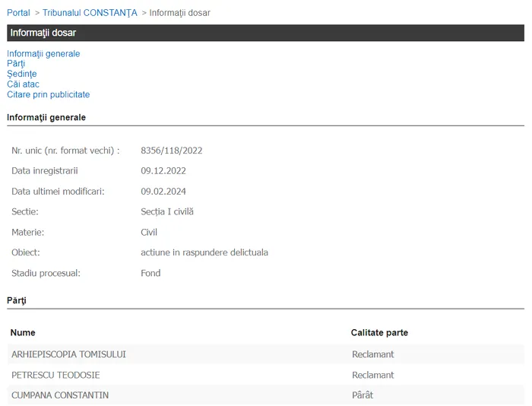Click PETRESCU TEODOSIE party name

click(x=55, y=375)
